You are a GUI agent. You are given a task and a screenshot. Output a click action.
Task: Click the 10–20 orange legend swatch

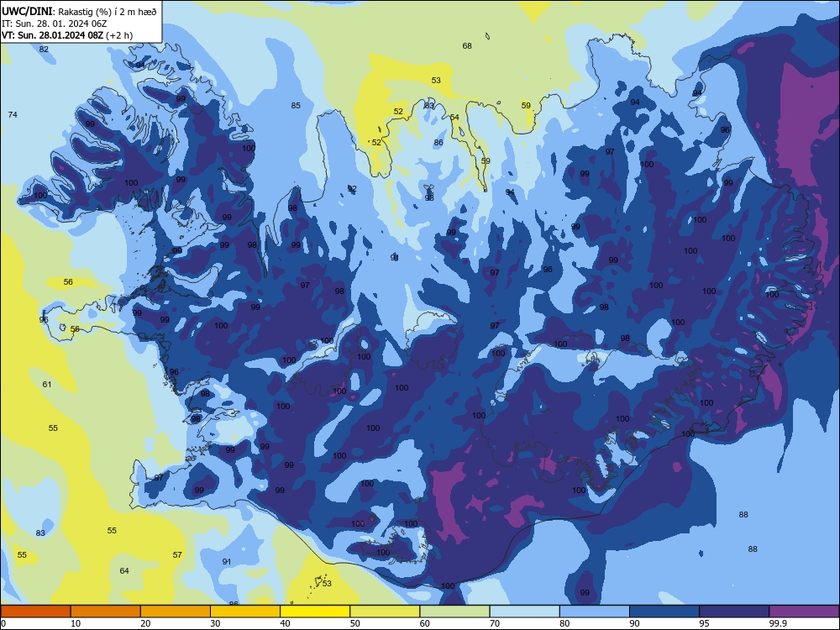click(x=106, y=612)
